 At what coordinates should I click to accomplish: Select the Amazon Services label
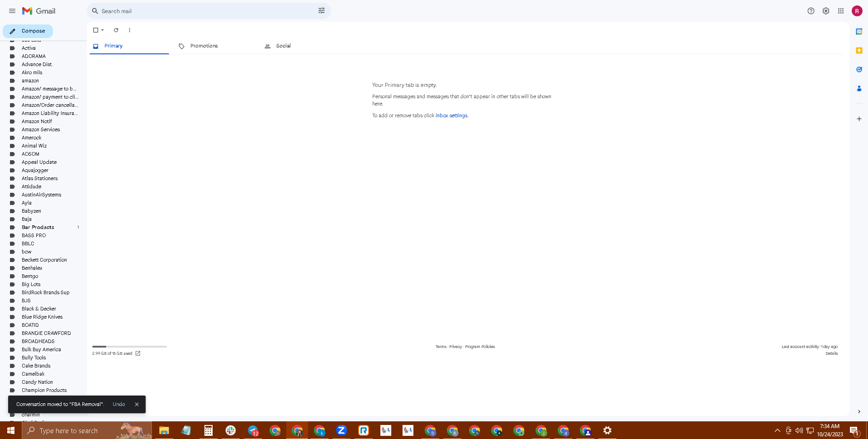point(41,130)
